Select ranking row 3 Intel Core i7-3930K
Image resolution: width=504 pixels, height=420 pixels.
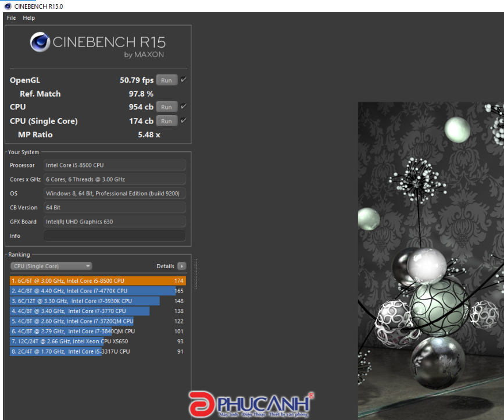coord(98,301)
